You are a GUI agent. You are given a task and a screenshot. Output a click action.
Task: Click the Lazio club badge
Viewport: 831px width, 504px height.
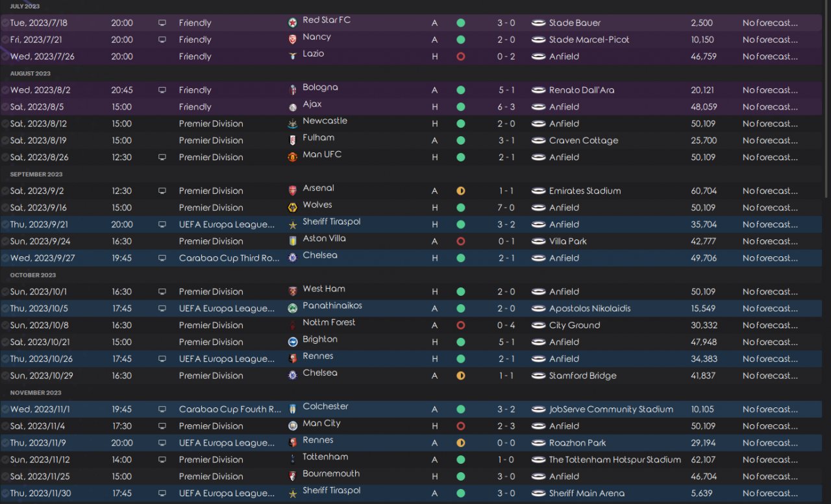click(x=292, y=56)
